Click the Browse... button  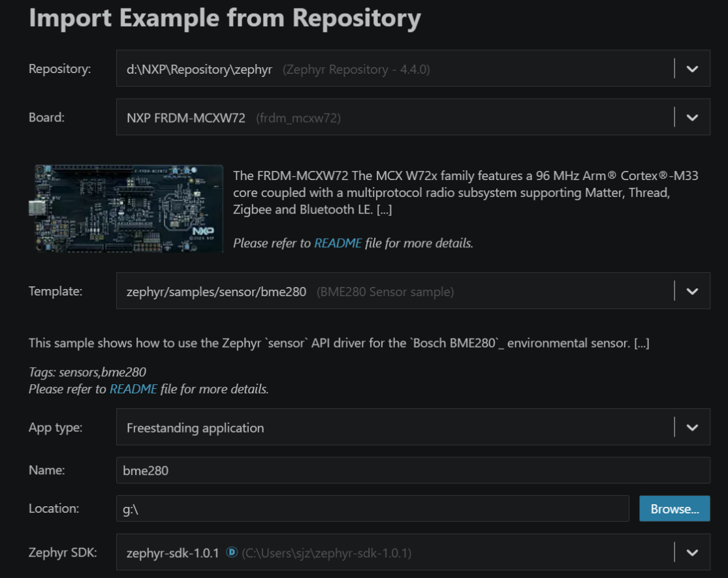tap(674, 509)
